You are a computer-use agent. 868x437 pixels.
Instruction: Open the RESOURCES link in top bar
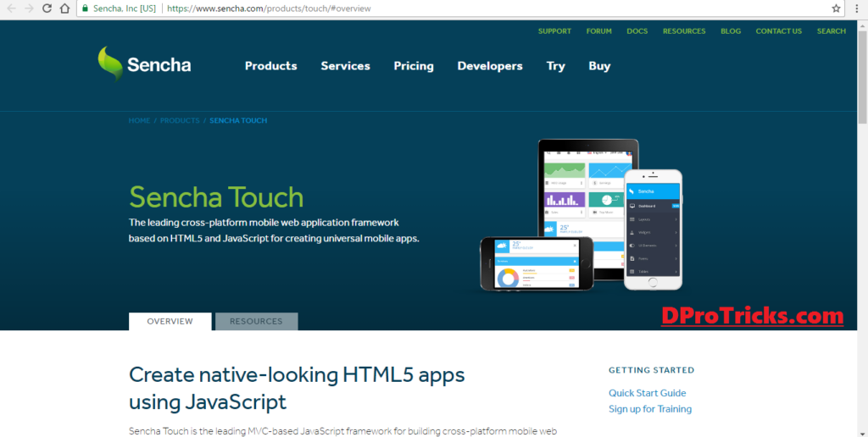[684, 31]
